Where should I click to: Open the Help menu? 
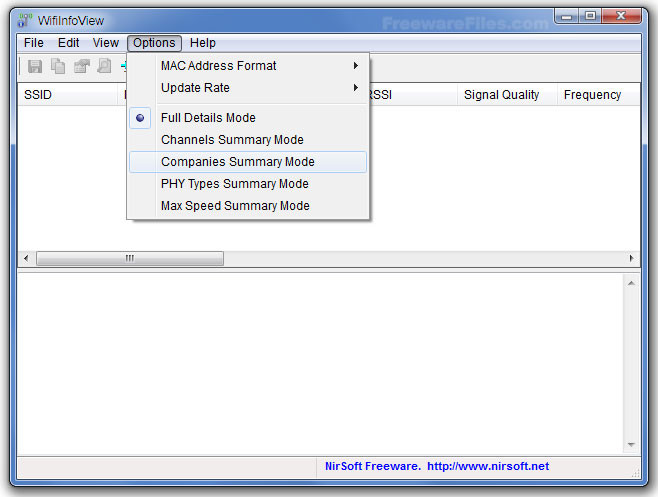203,43
